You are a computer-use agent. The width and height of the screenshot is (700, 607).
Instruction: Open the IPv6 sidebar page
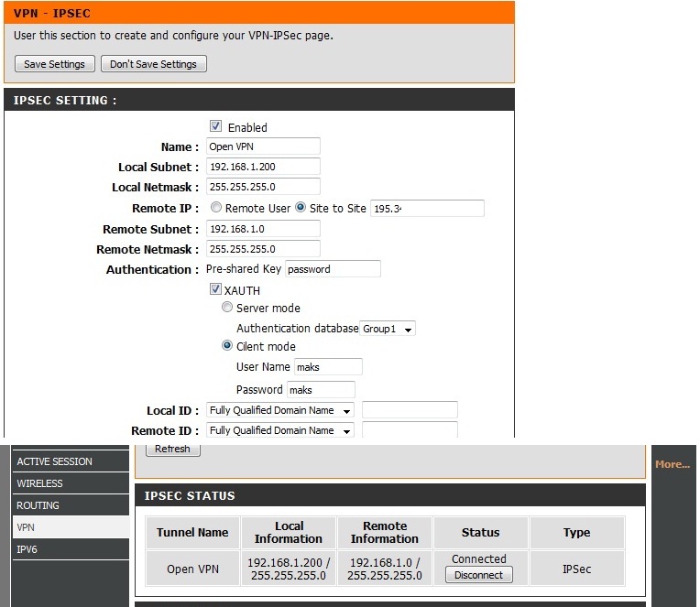pyautogui.click(x=27, y=549)
